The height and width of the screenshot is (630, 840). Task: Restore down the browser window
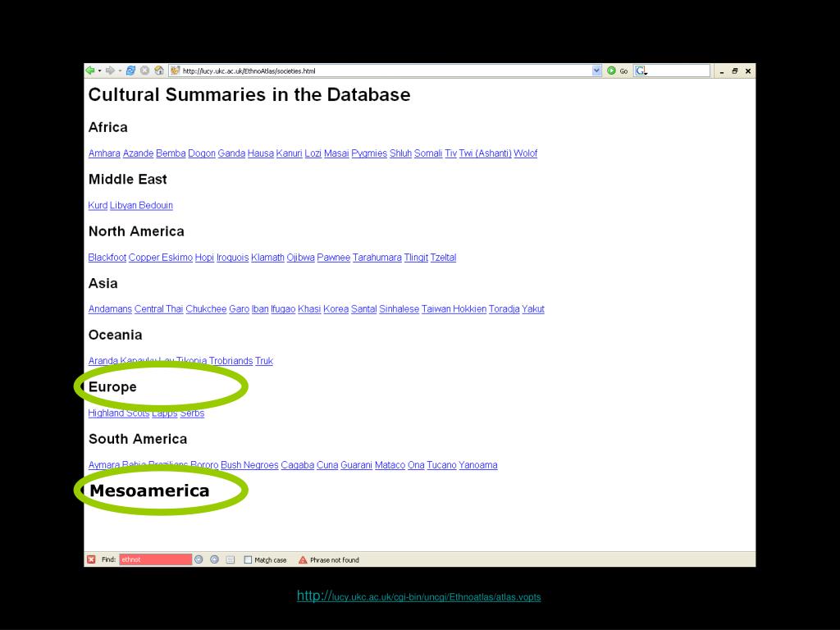click(735, 71)
